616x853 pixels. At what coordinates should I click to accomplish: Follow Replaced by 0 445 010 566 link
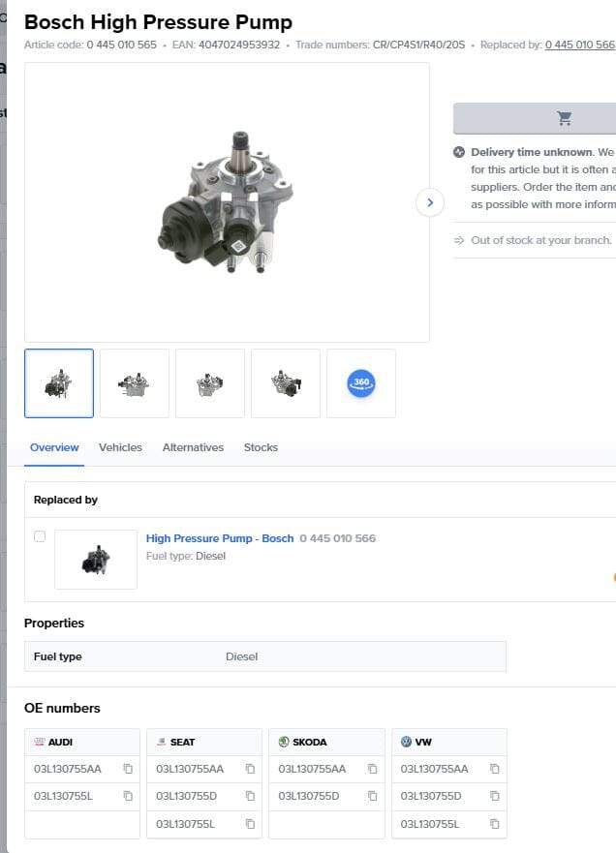[579, 45]
